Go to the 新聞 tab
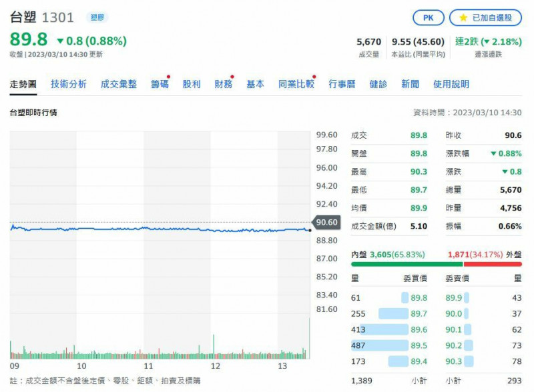The height and width of the screenshot is (392, 534). click(x=410, y=84)
